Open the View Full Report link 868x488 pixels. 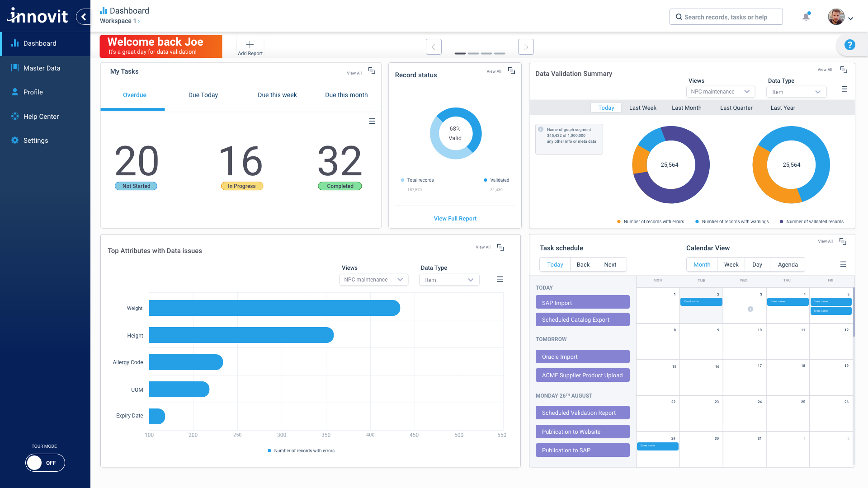[455, 218]
